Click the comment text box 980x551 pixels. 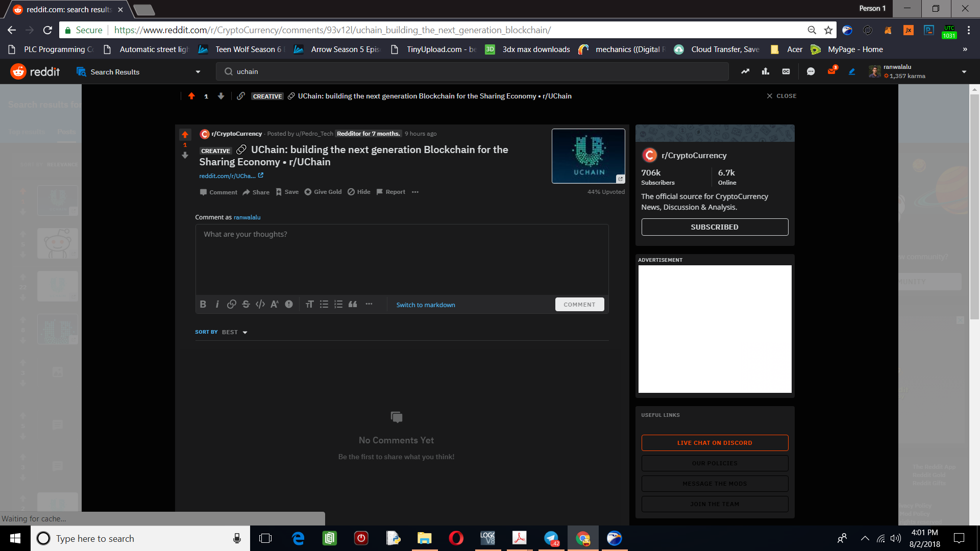(x=402, y=259)
